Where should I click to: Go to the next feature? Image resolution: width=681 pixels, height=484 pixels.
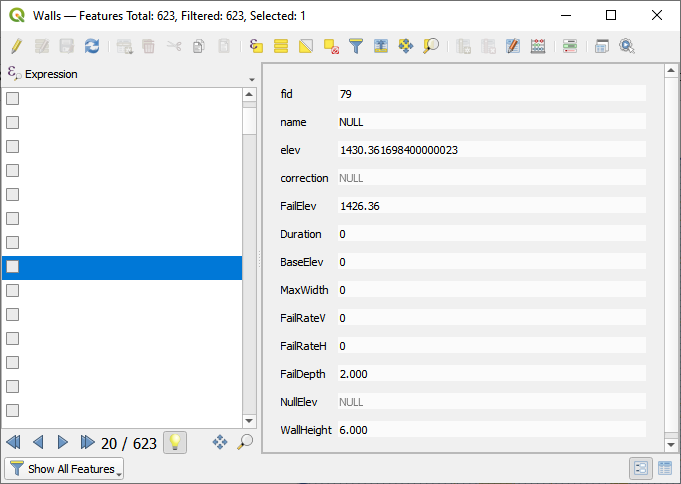click(x=63, y=442)
